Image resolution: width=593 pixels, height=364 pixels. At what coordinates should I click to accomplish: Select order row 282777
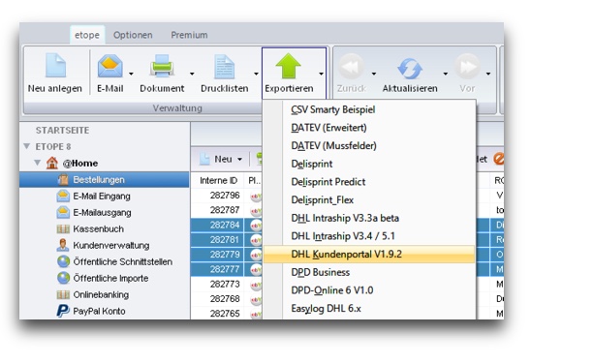pos(225,269)
